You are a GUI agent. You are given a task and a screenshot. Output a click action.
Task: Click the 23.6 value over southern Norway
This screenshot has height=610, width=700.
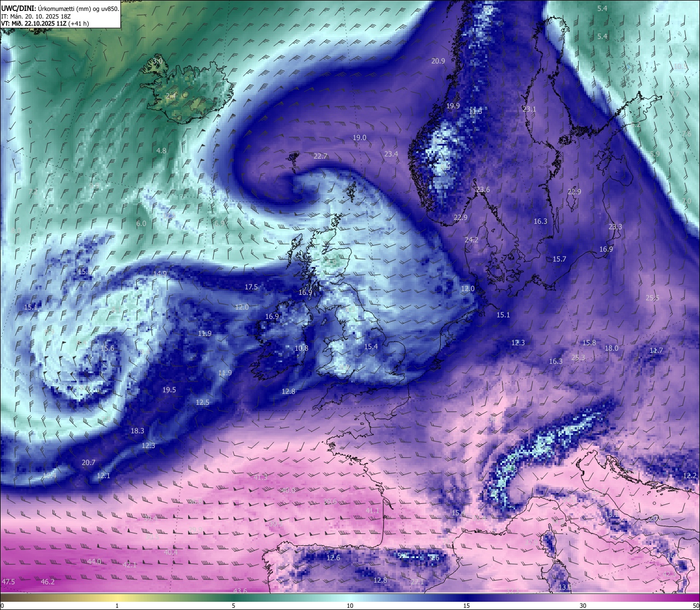point(483,190)
